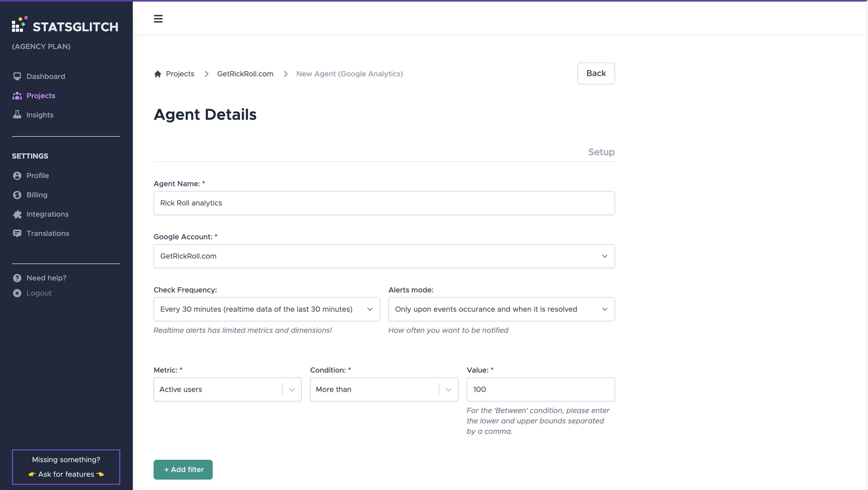Click the Agent Name input field
This screenshot has width=868, height=490.
pos(384,203)
